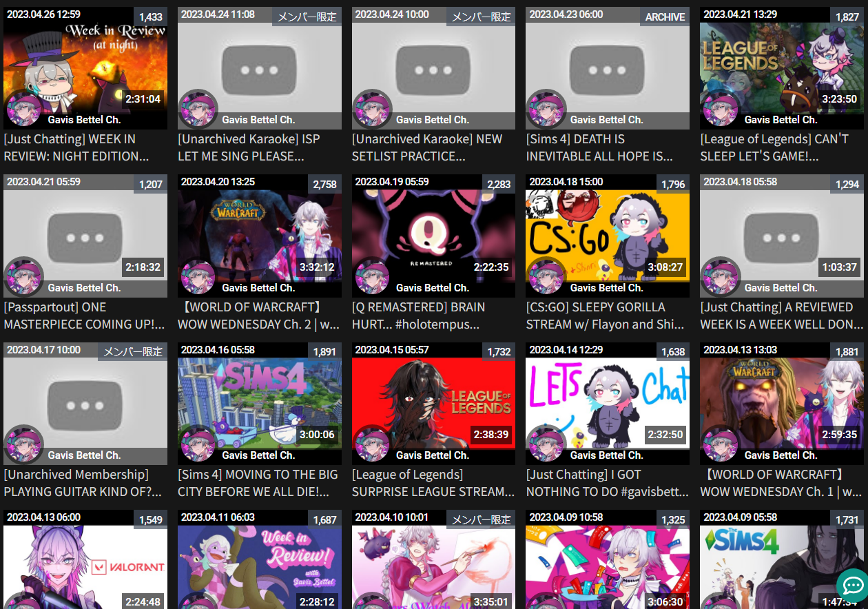Screen dimensions: 868x609
Task: Click channel avatar on CAN'T SLEEP LET'S GAME card
Action: [x=721, y=109]
